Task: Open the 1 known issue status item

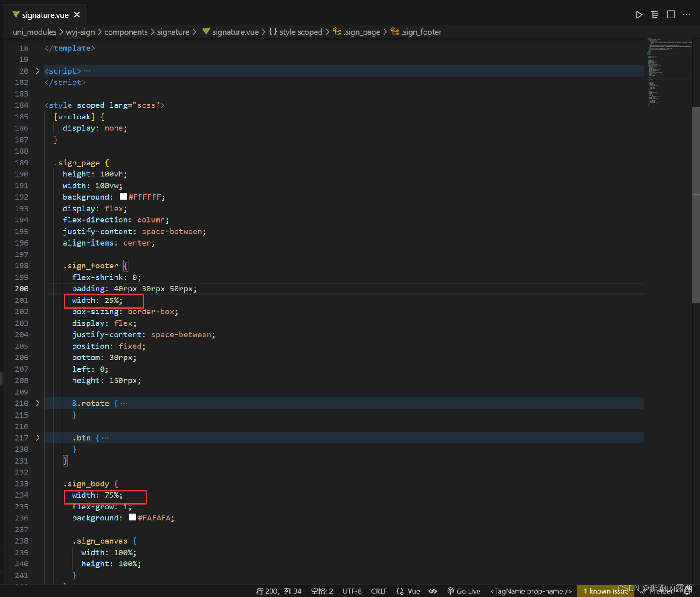Action: pyautogui.click(x=606, y=591)
